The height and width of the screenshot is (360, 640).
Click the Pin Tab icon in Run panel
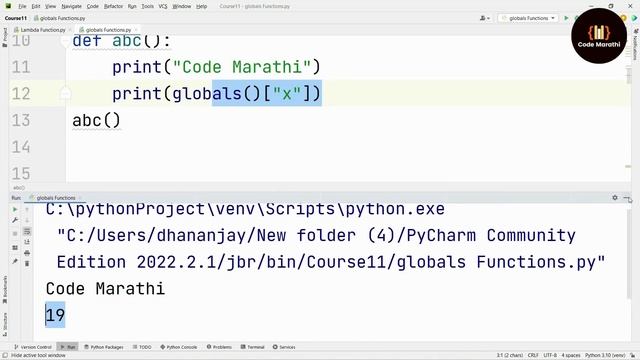(x=15, y=261)
